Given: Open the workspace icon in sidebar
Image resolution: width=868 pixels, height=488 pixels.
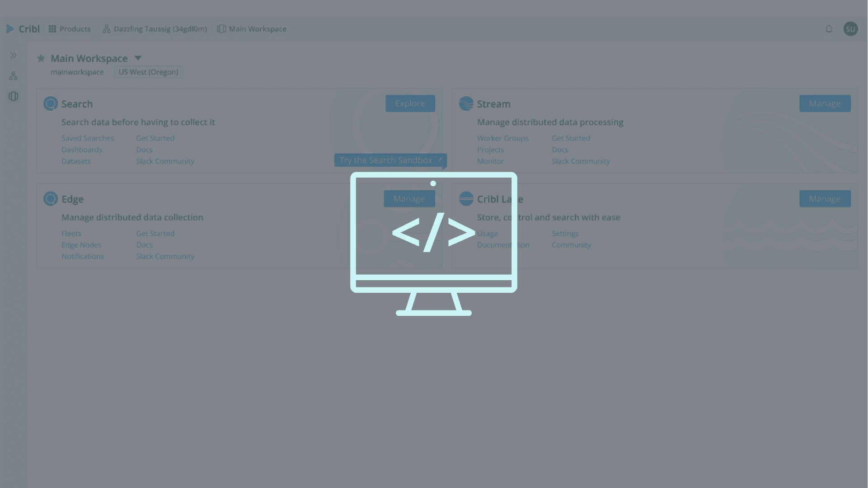Looking at the screenshot, I should point(14,96).
